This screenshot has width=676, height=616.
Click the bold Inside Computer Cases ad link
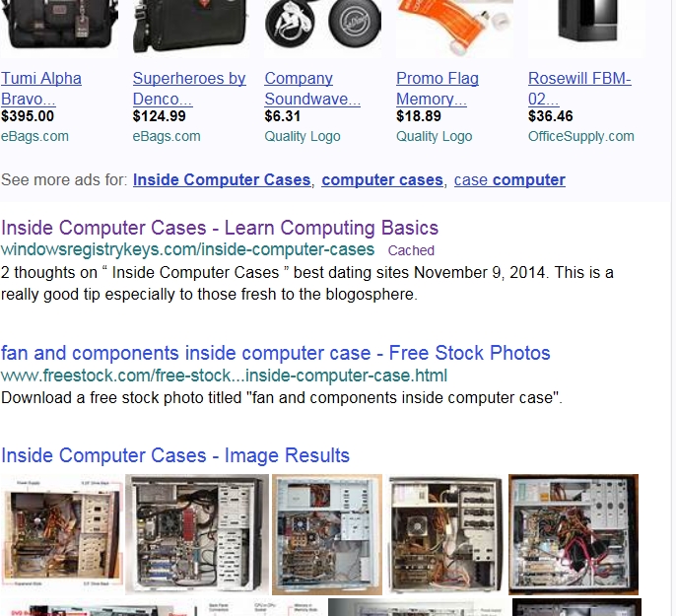click(222, 179)
